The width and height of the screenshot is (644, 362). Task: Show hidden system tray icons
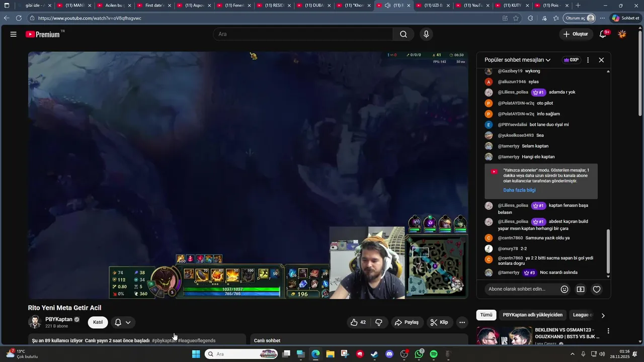(572, 354)
